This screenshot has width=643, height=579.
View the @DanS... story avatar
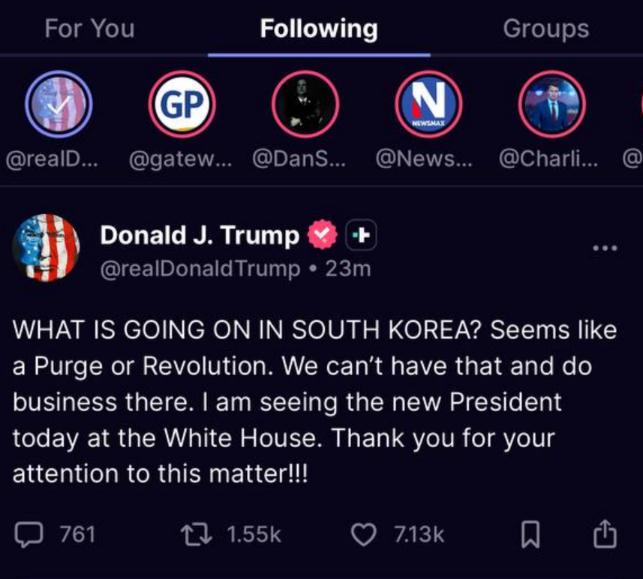[305, 105]
